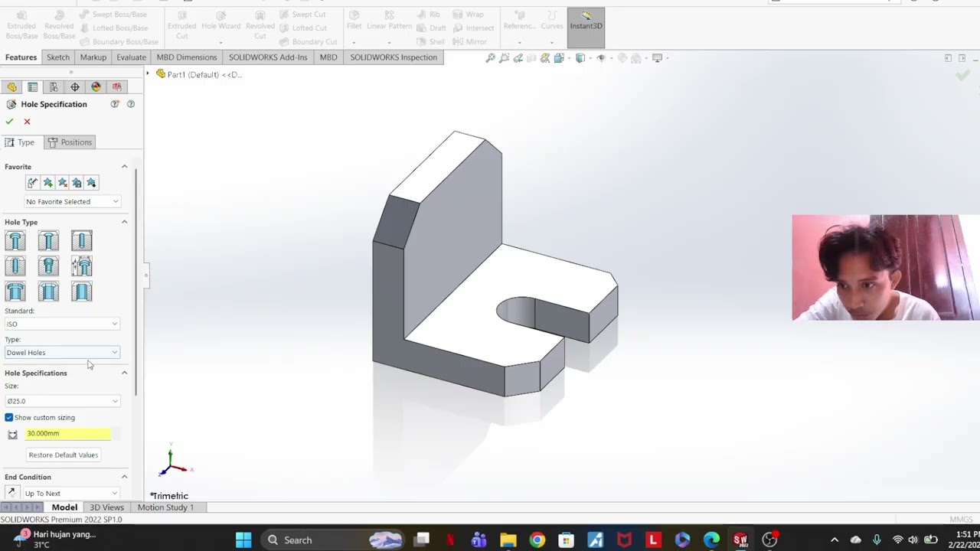Open the DimXpertManager crosshair tab
The height and width of the screenshot is (551, 980).
pos(75,87)
